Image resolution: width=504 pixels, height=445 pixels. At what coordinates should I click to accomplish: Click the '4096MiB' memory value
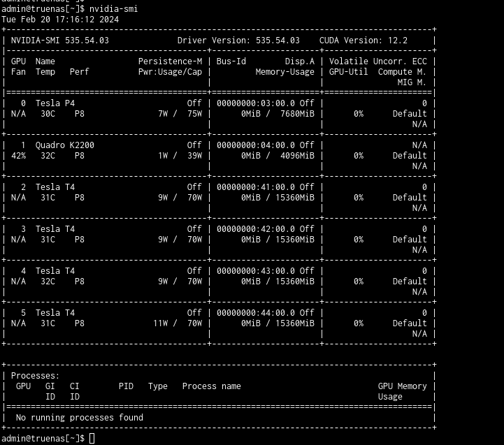[297, 156]
